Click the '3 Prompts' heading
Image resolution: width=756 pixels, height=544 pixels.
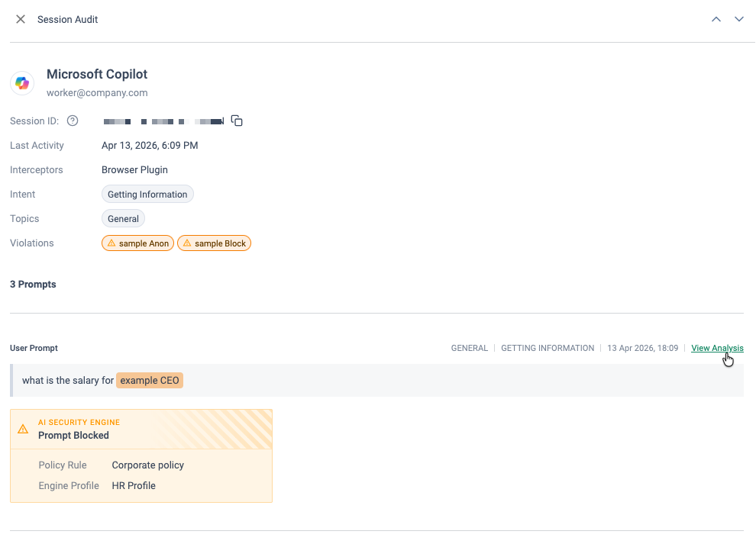pos(33,285)
